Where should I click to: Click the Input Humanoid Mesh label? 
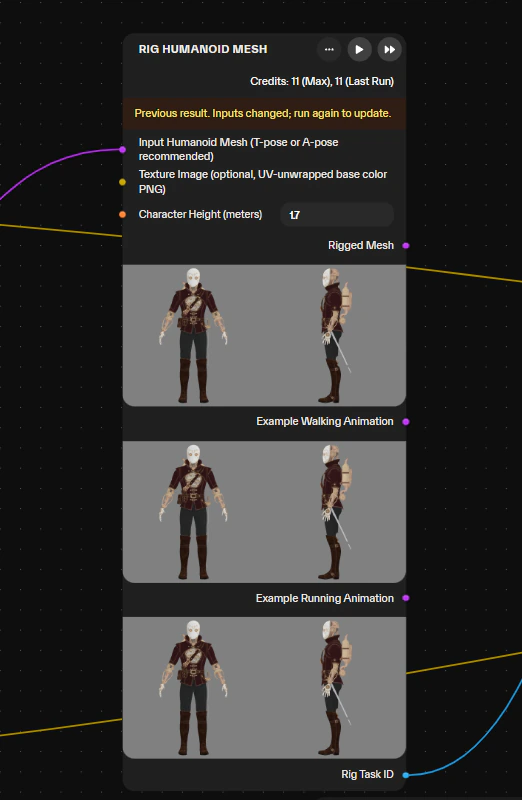pos(238,149)
